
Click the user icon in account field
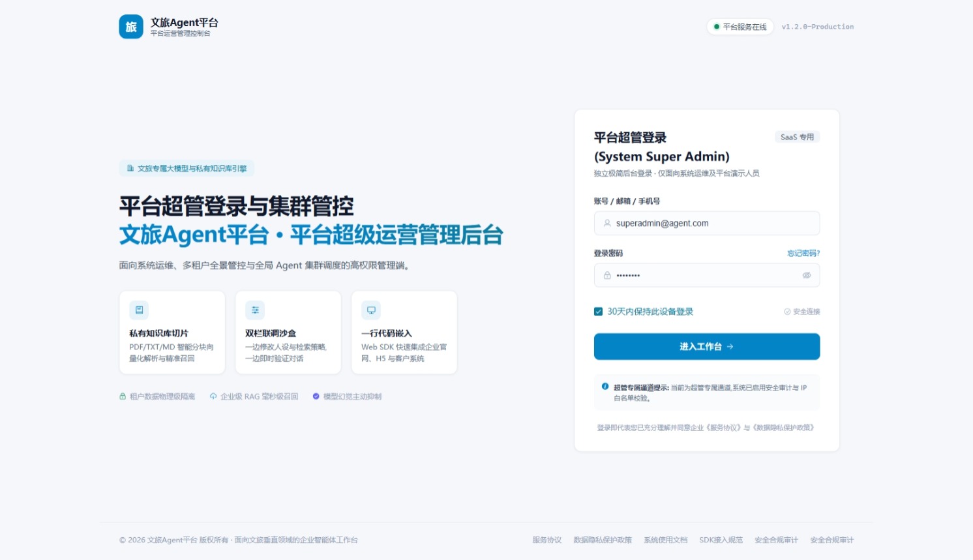pyautogui.click(x=607, y=223)
